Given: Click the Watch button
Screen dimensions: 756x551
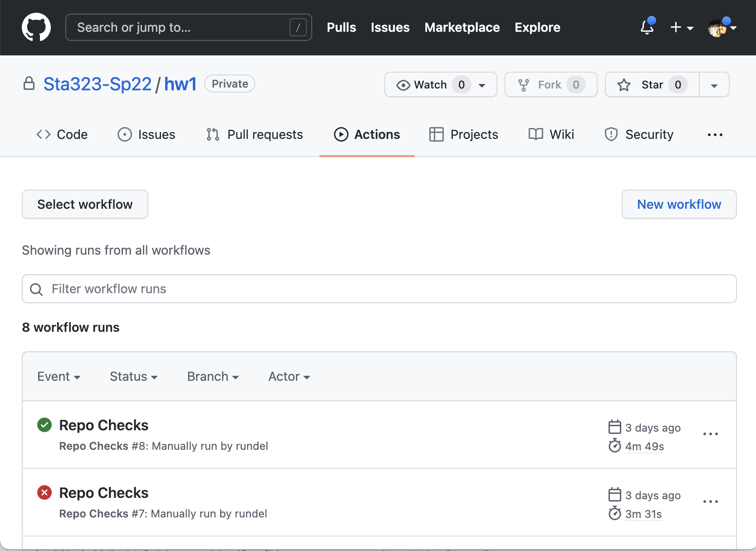Looking at the screenshot, I should (x=430, y=84).
